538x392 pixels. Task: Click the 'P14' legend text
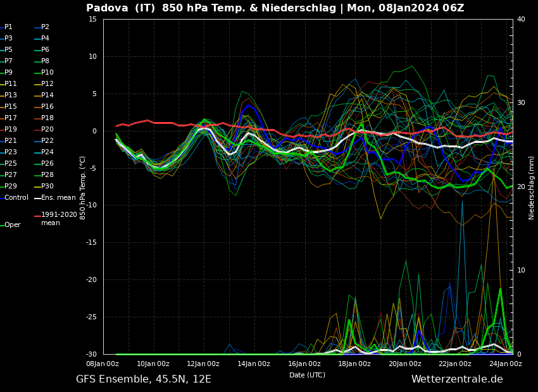pos(47,95)
